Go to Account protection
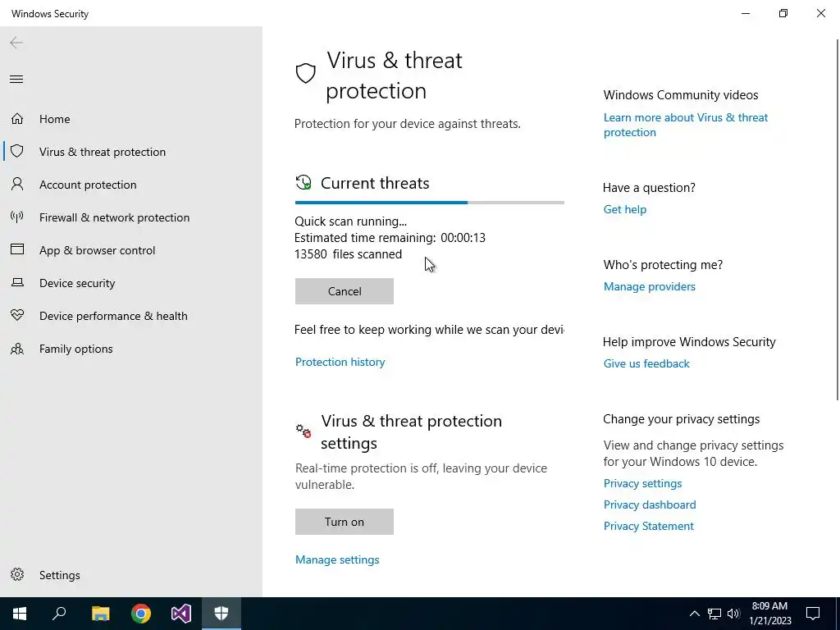 tap(131, 185)
